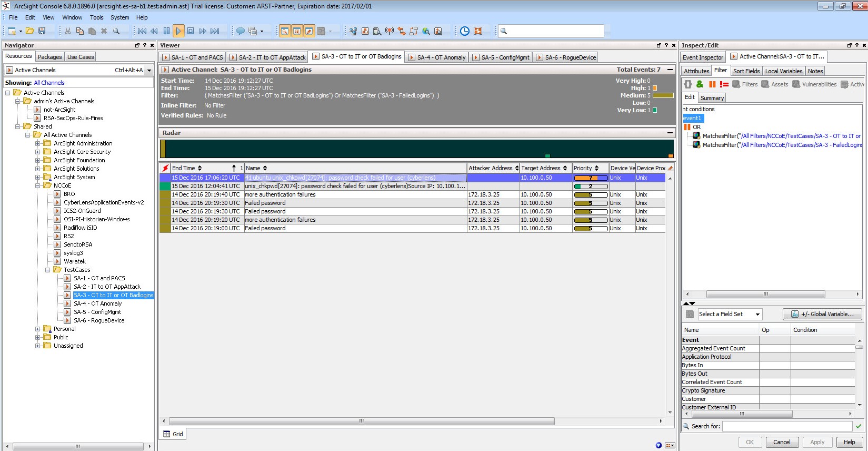Click the Copy toolbar icon
The width and height of the screenshot is (868, 451).
[x=80, y=31]
